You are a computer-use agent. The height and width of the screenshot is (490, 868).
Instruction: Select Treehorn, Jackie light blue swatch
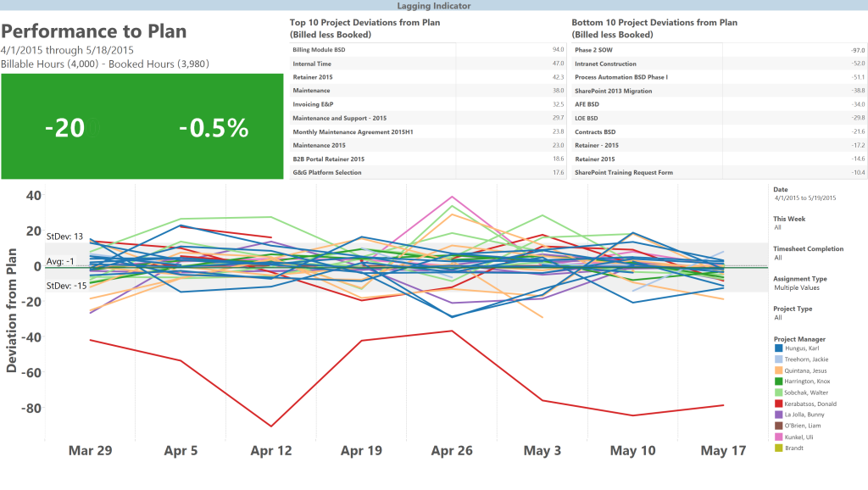point(778,359)
